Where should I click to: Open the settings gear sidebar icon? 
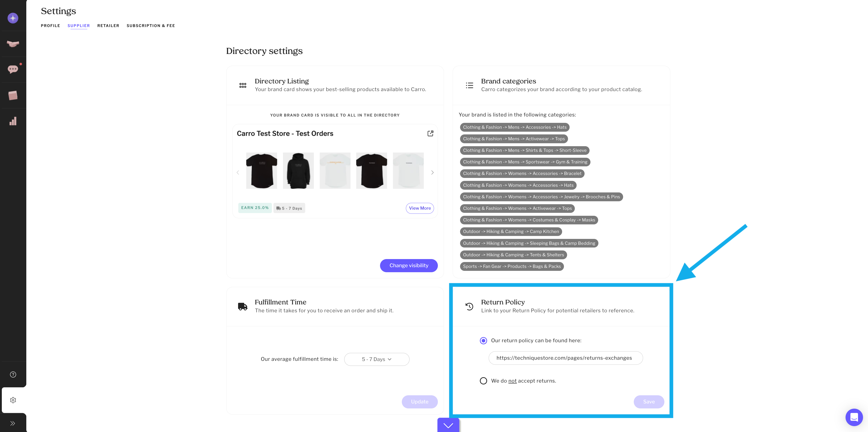click(13, 400)
